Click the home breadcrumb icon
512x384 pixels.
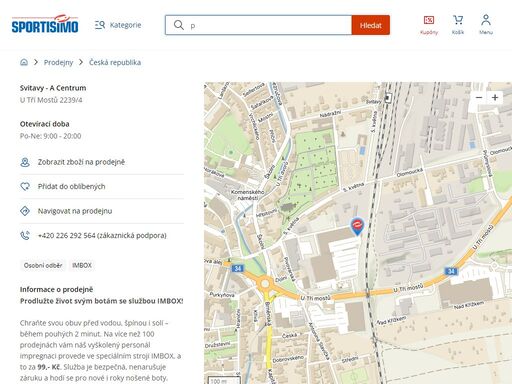pos(24,62)
